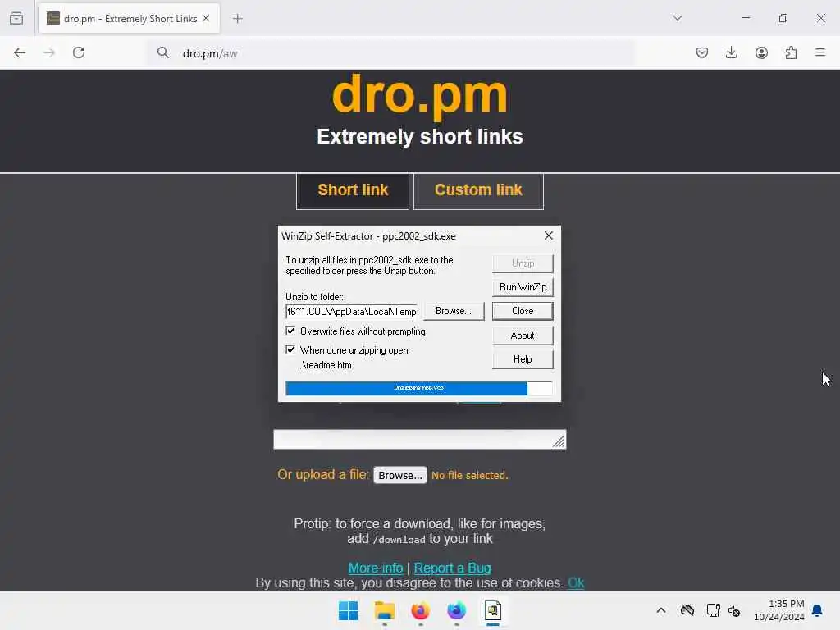Go forward with the forward arrow
Screen dimensions: 840x630
coord(49,52)
